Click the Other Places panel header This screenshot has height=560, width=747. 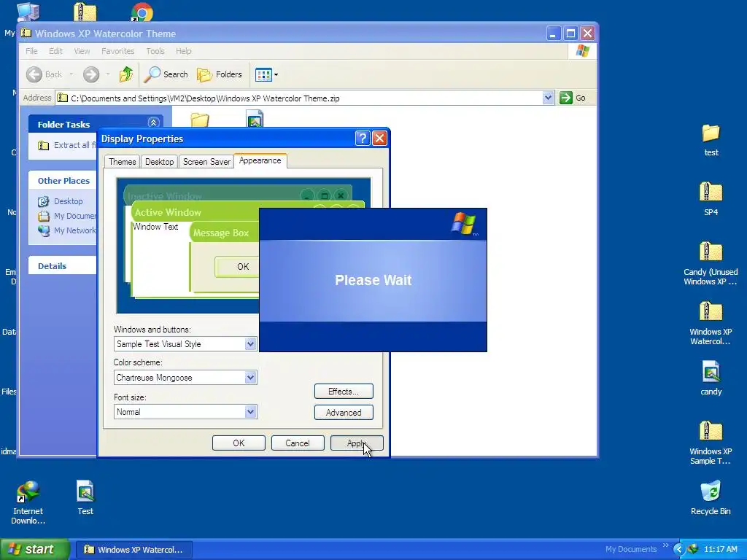(63, 181)
